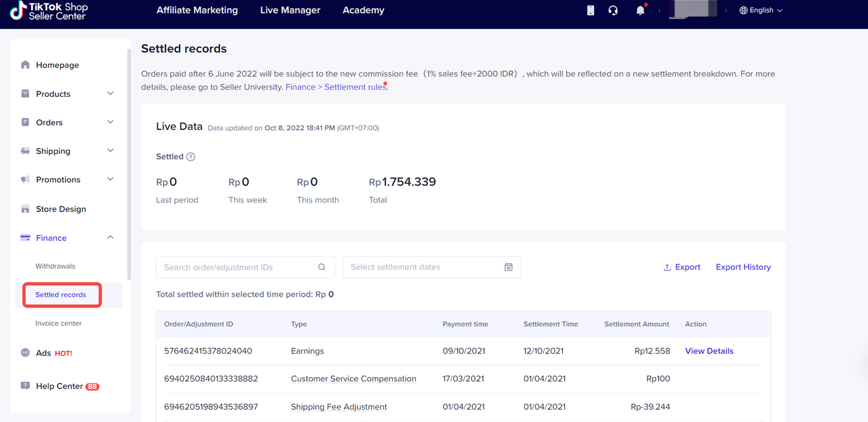Image resolution: width=868 pixels, height=422 pixels.
Task: Click the TikTok Shop Seller Center logo
Action: coord(49,11)
